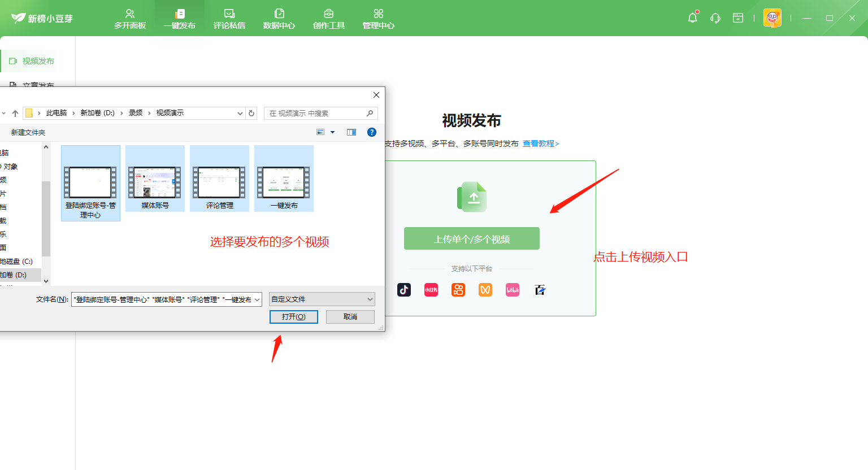Image resolution: width=868 pixels, height=470 pixels.
Task: Open the customer service headset icon
Action: click(x=715, y=18)
